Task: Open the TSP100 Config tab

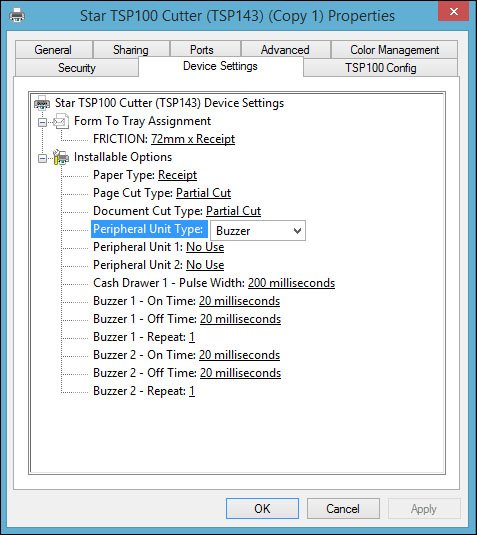Action: [380, 68]
